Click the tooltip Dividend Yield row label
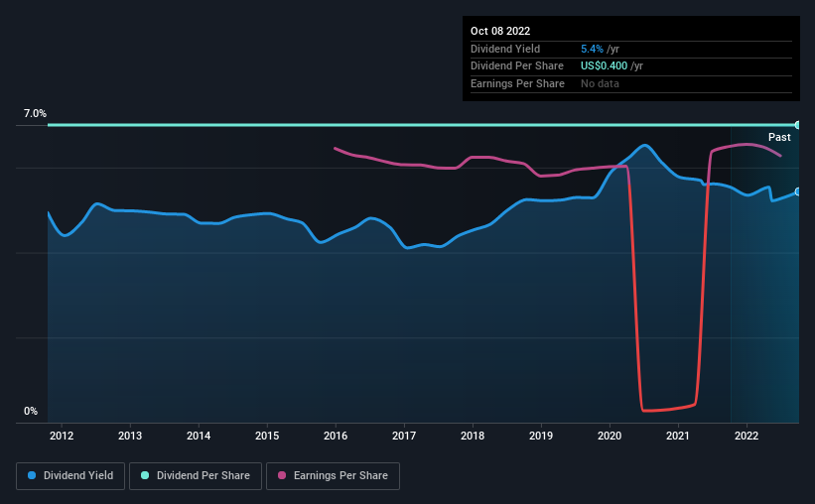This screenshot has width=815, height=504. 505,49
